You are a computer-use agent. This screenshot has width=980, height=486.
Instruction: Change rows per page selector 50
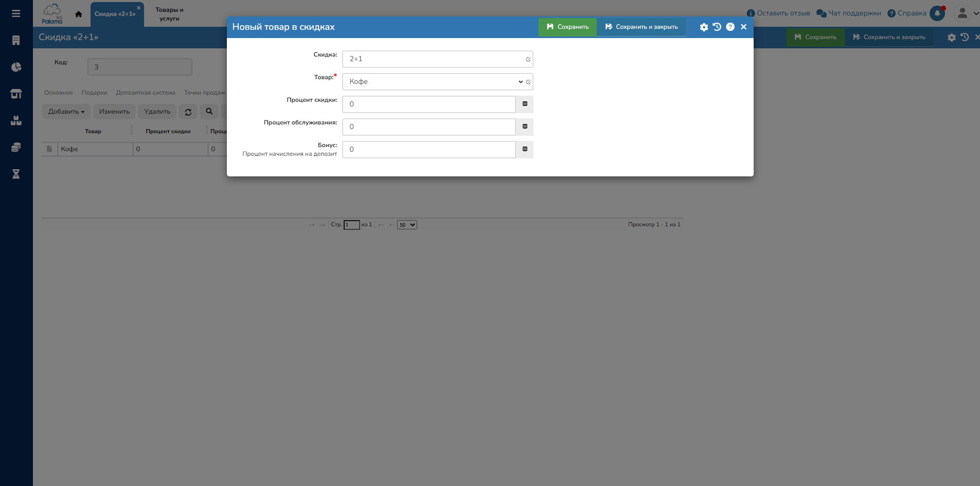406,225
